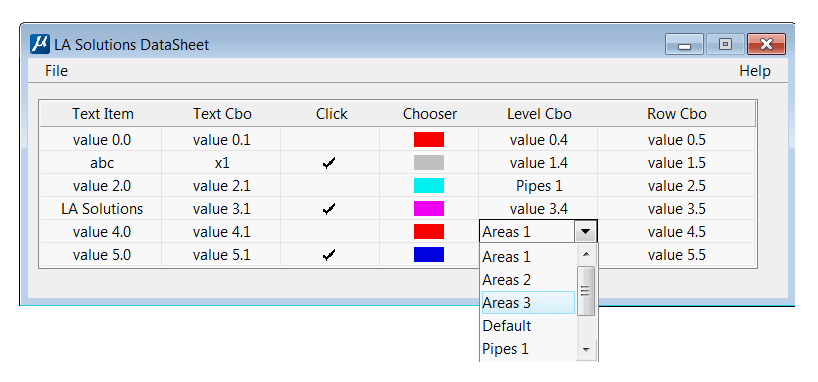Click the value 0.4 Level Cbo cell

[539, 140]
